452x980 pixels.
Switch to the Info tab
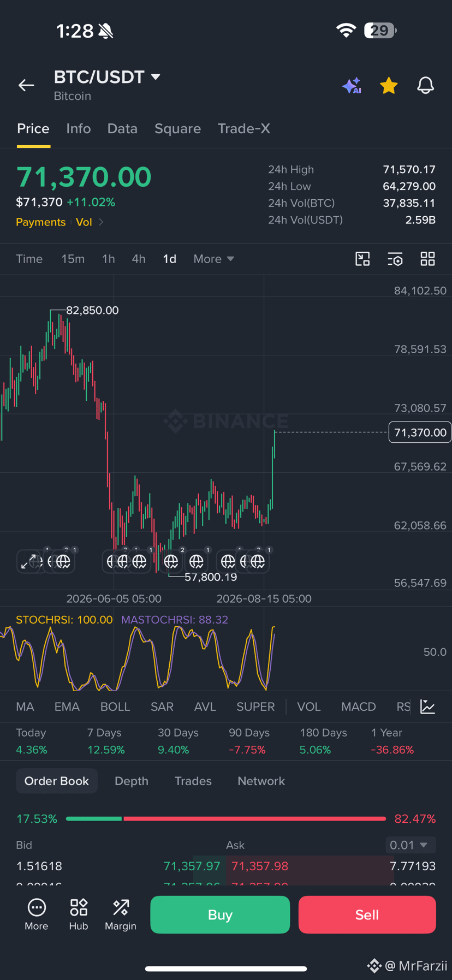tap(79, 129)
